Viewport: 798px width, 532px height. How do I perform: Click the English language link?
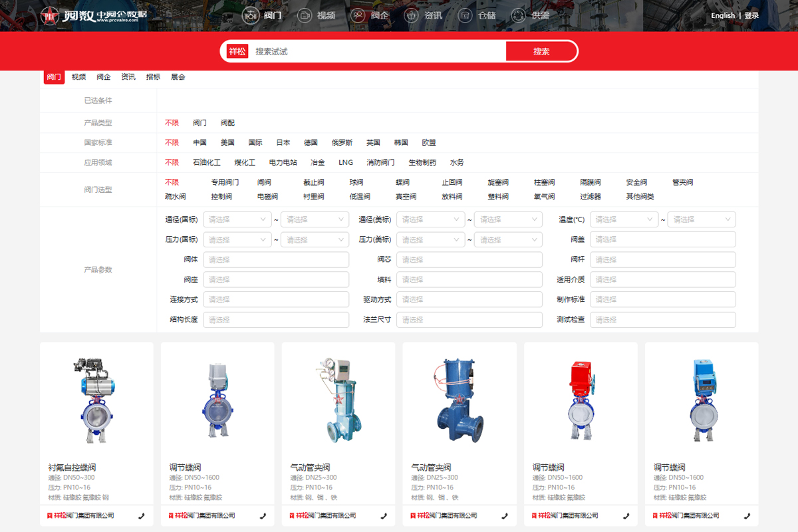[x=723, y=16]
